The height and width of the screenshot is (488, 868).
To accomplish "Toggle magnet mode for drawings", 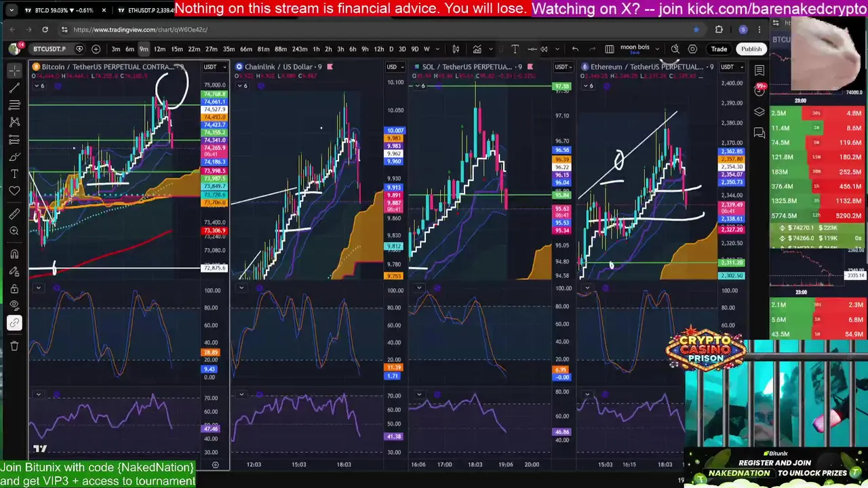I will pyautogui.click(x=14, y=254).
